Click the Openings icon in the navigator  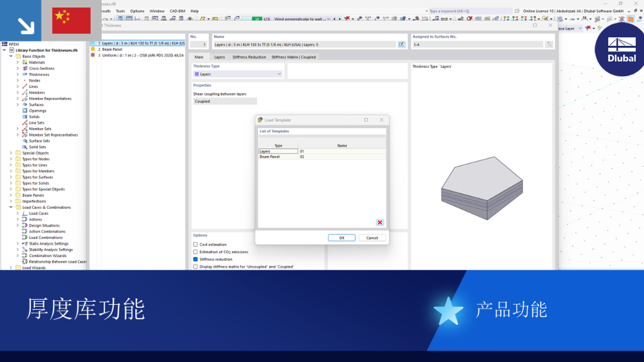[x=25, y=111]
